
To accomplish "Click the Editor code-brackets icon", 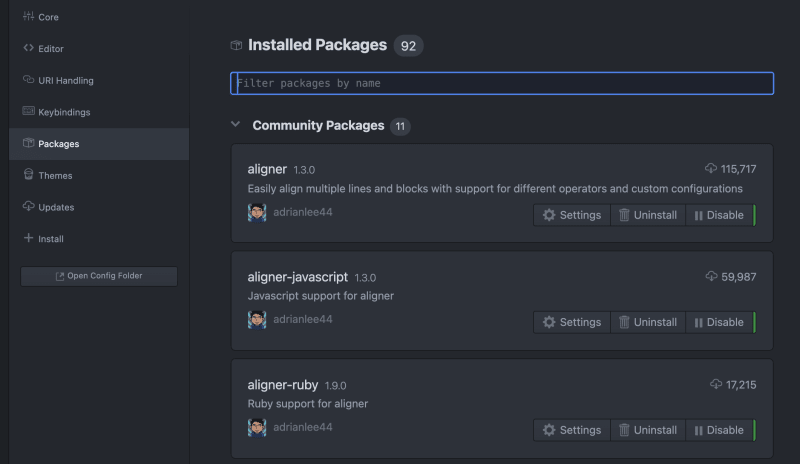I will coord(28,48).
